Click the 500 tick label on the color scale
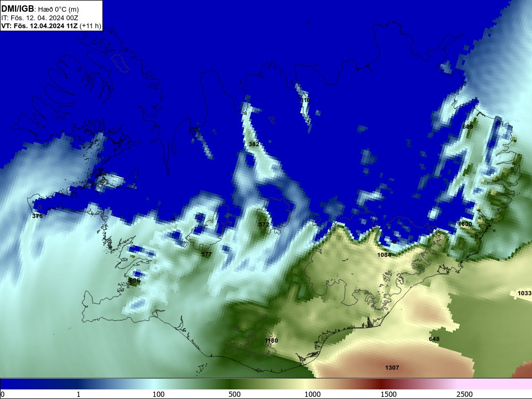 click(x=235, y=394)
